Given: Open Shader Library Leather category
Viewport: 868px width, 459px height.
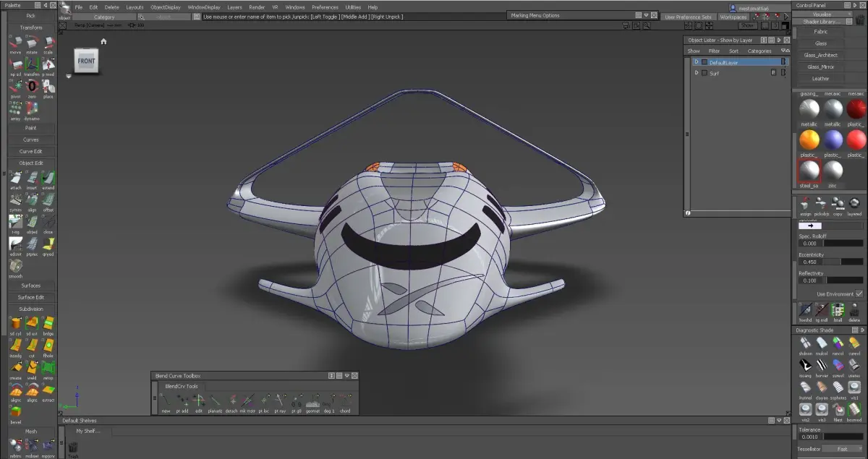Looking at the screenshot, I should tap(821, 78).
